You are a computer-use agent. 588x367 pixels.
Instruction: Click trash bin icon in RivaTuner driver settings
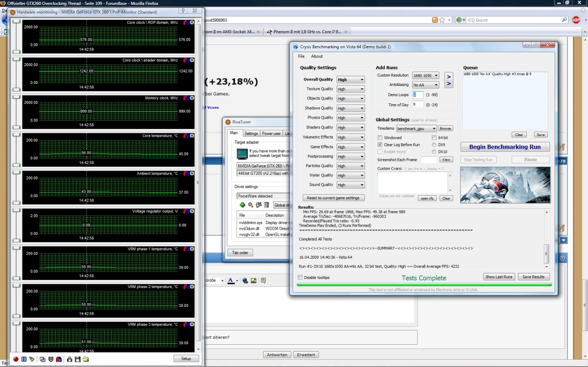(x=267, y=205)
